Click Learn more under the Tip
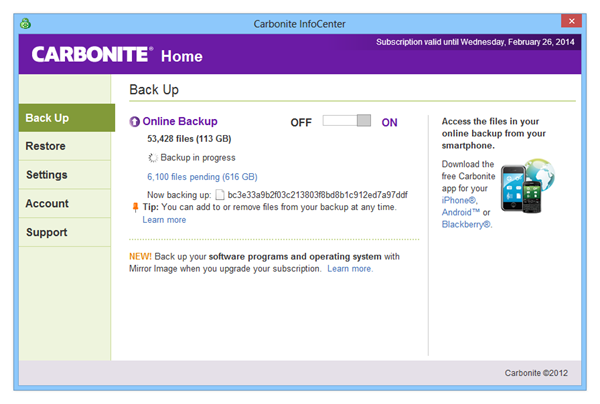600x404 pixels. click(x=164, y=220)
